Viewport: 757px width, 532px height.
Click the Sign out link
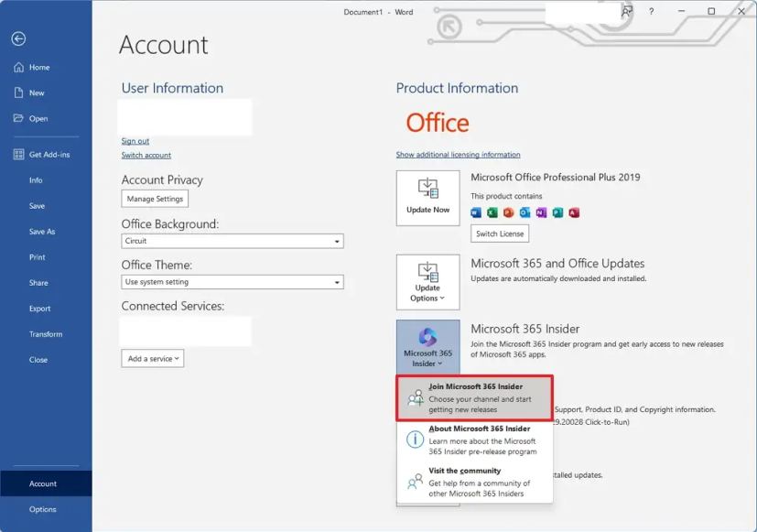tap(135, 141)
